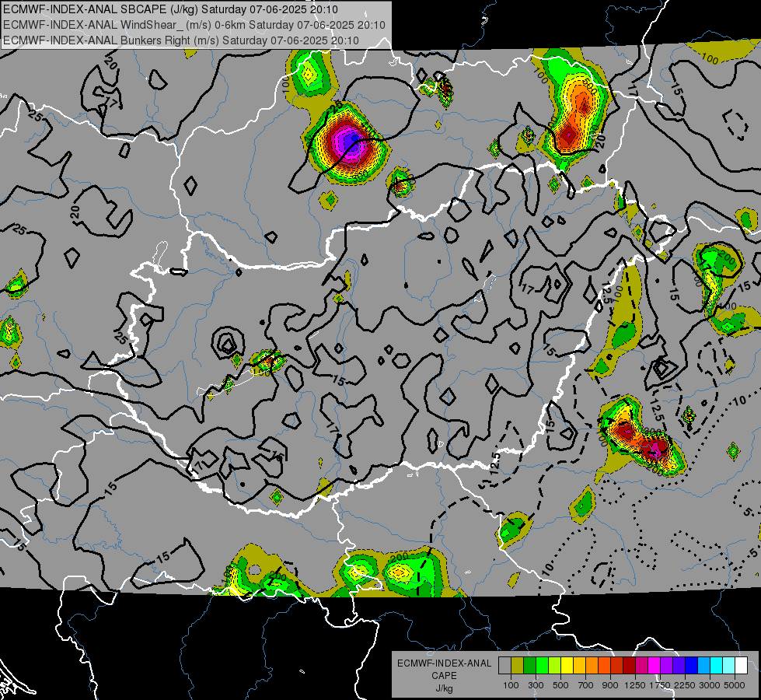Click the purple swatch right of 1750

(667, 666)
